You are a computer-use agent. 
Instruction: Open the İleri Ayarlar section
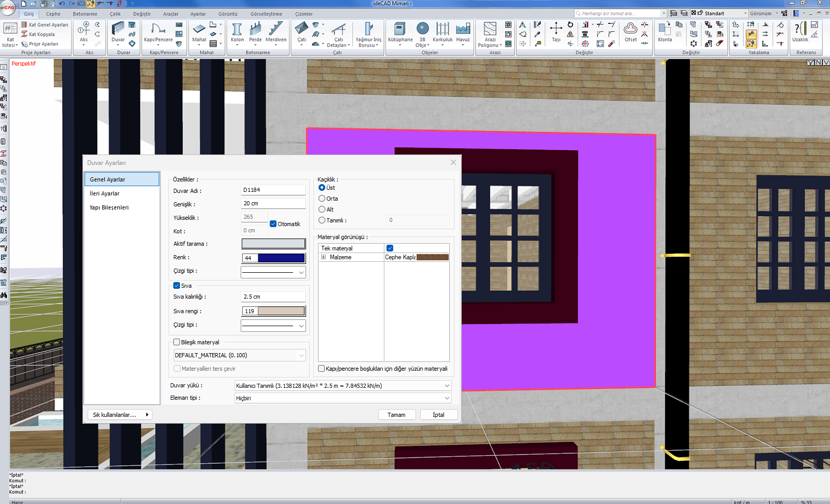[105, 193]
